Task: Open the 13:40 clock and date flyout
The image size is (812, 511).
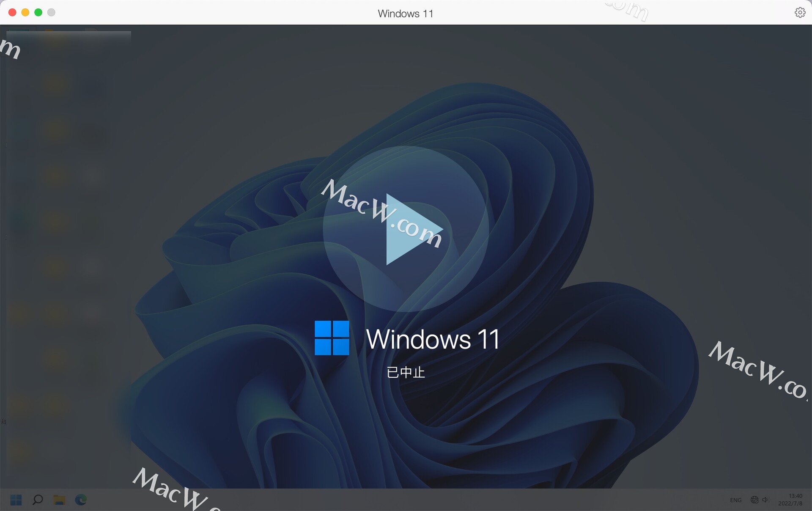Action: tap(790, 500)
